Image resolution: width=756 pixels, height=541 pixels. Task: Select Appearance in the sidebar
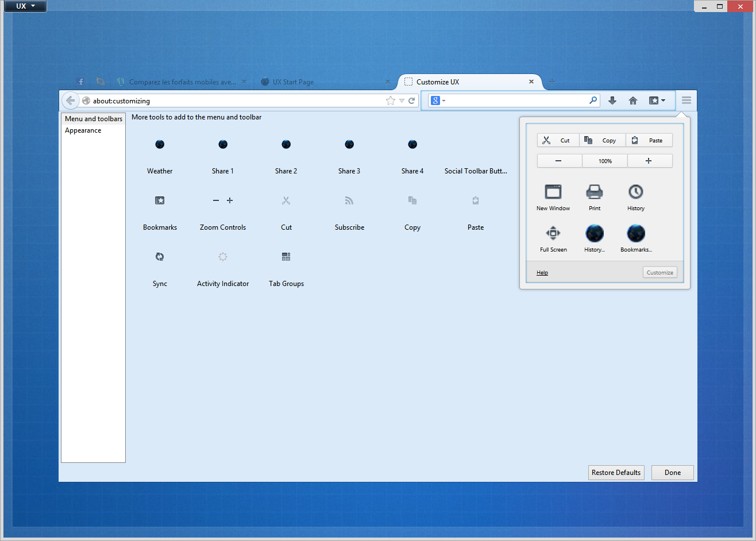pos(83,130)
